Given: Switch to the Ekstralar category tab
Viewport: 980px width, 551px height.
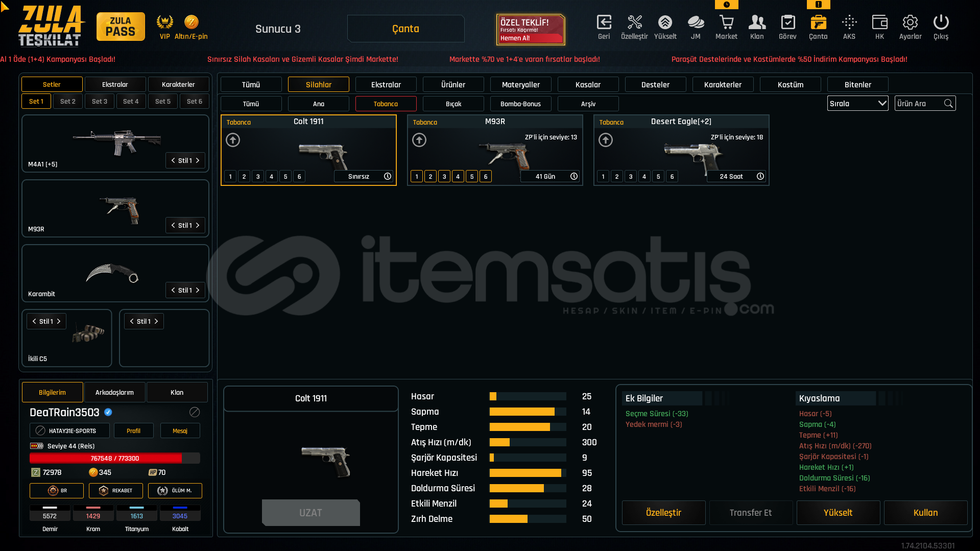Looking at the screenshot, I should click(x=386, y=85).
